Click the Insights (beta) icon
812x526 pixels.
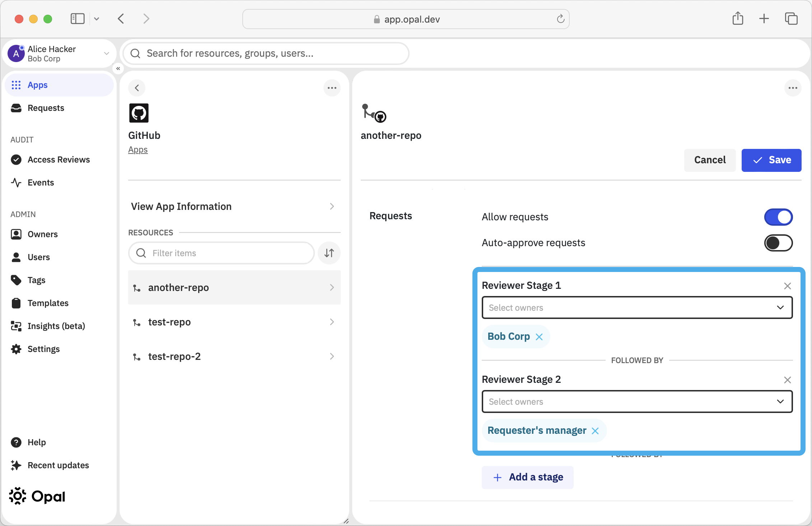(x=16, y=326)
